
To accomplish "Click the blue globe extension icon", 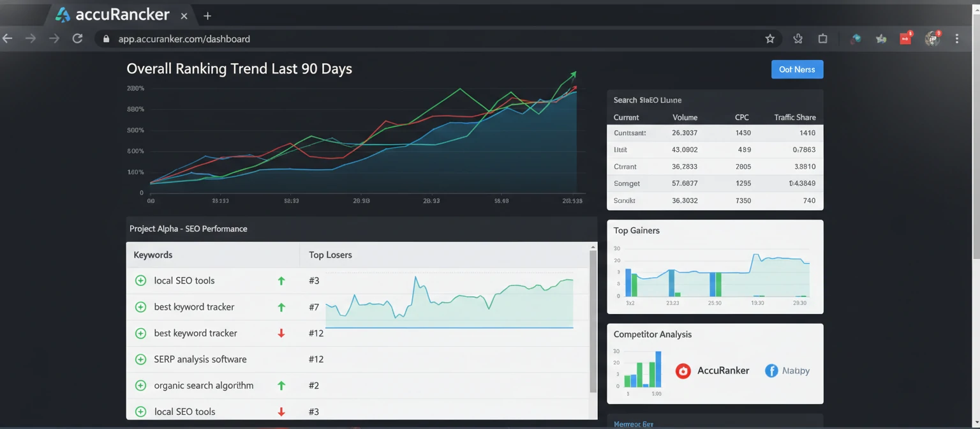I will 856,38.
